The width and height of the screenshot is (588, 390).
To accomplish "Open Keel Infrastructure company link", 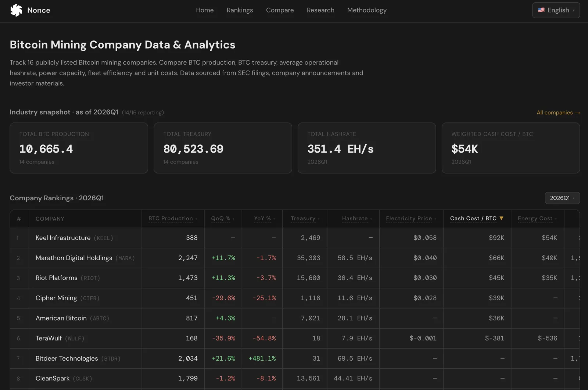I will click(63, 238).
